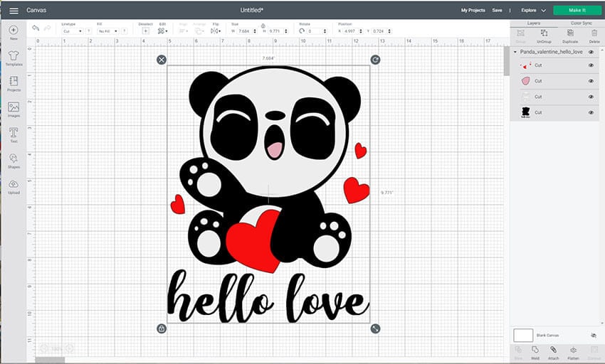Image resolution: width=605 pixels, height=364 pixels.
Task: Open the Explore machine dropdown
Action: coord(533,11)
